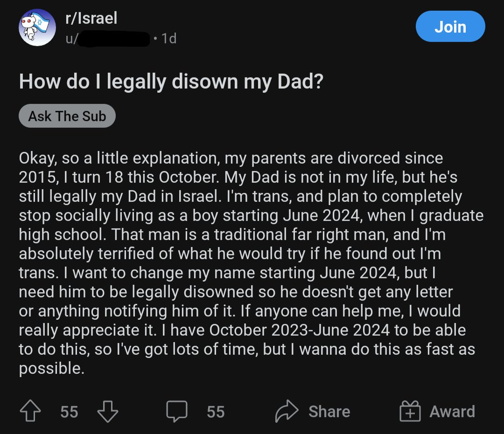Click the gift box Award icon
This screenshot has height=434, width=504.
410,411
